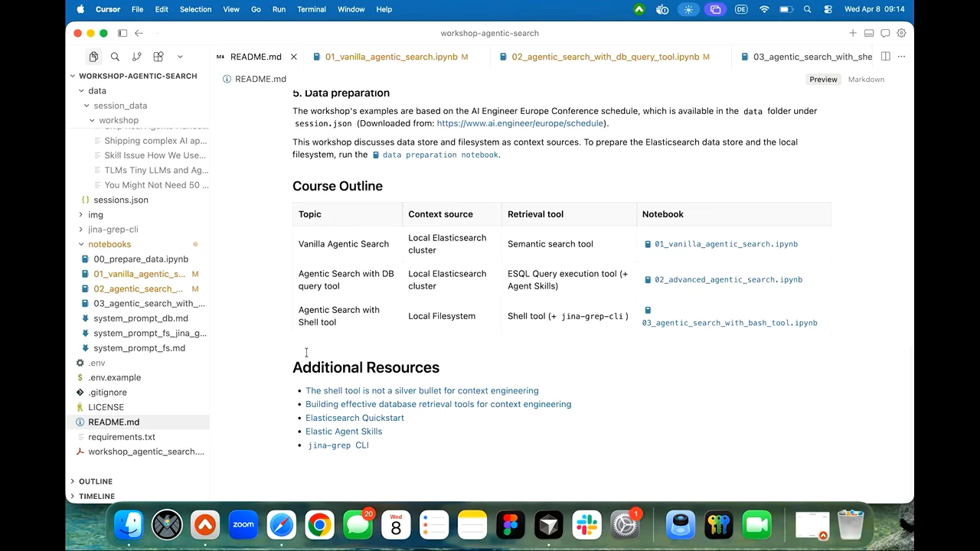Image resolution: width=980 pixels, height=551 pixels.
Task: Open Slack from the Dock
Action: pos(586,525)
